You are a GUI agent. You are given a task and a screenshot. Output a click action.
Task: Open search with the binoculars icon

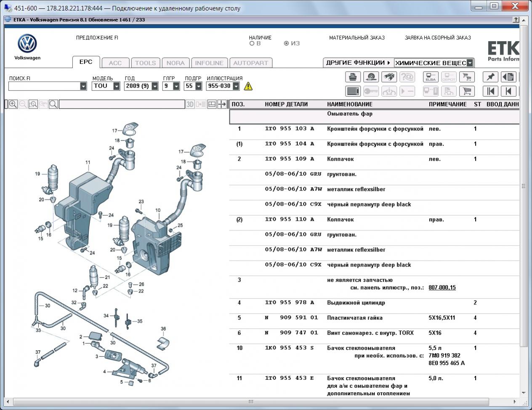point(389,77)
